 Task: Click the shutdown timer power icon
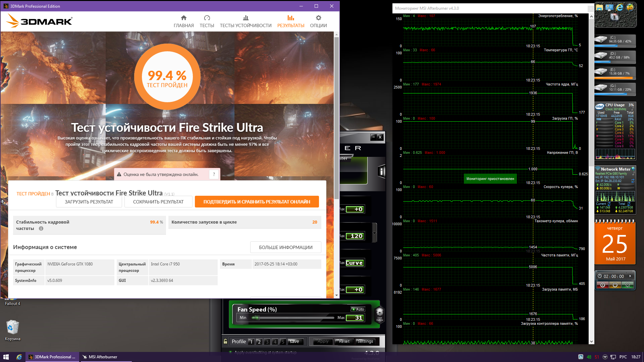pyautogui.click(x=615, y=285)
